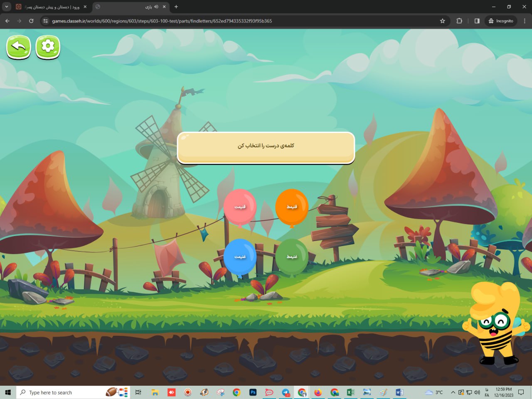532x399 pixels.
Task: Open a new browser tab
Action: coord(176,7)
